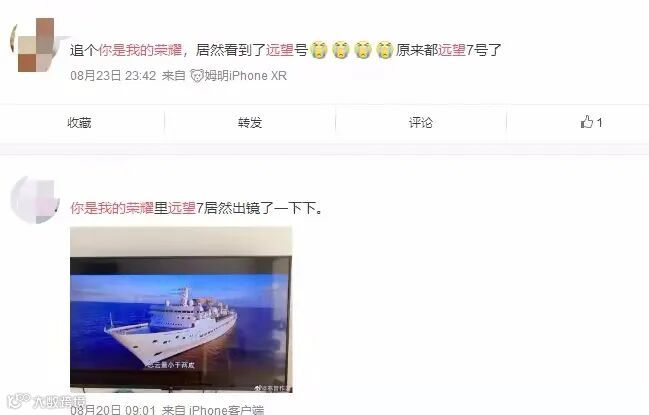649x415 pixels.
Task: Click 转发 to repost
Action: 250,122
